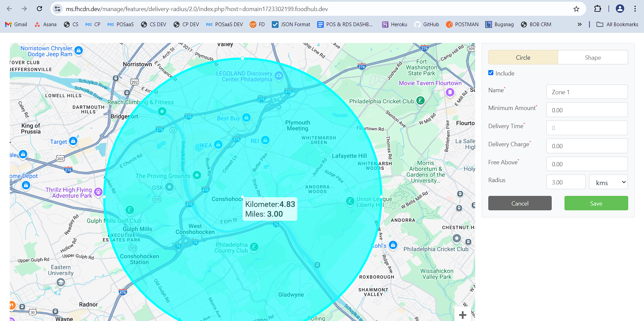
Task: Click the Gulph Mills Golf Club marker
Action: (x=130, y=210)
